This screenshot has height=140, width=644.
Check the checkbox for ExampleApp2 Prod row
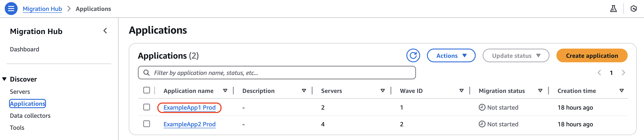pyautogui.click(x=147, y=124)
